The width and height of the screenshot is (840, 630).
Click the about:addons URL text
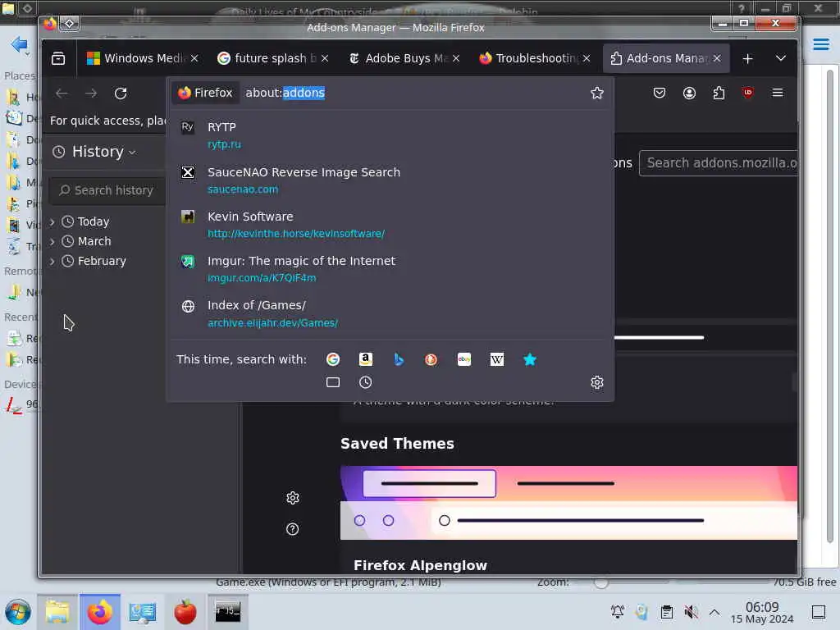285,94
